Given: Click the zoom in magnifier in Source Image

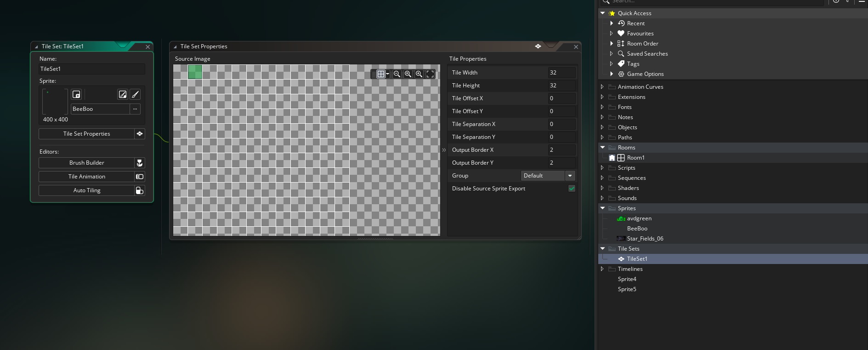Looking at the screenshot, I should (419, 74).
